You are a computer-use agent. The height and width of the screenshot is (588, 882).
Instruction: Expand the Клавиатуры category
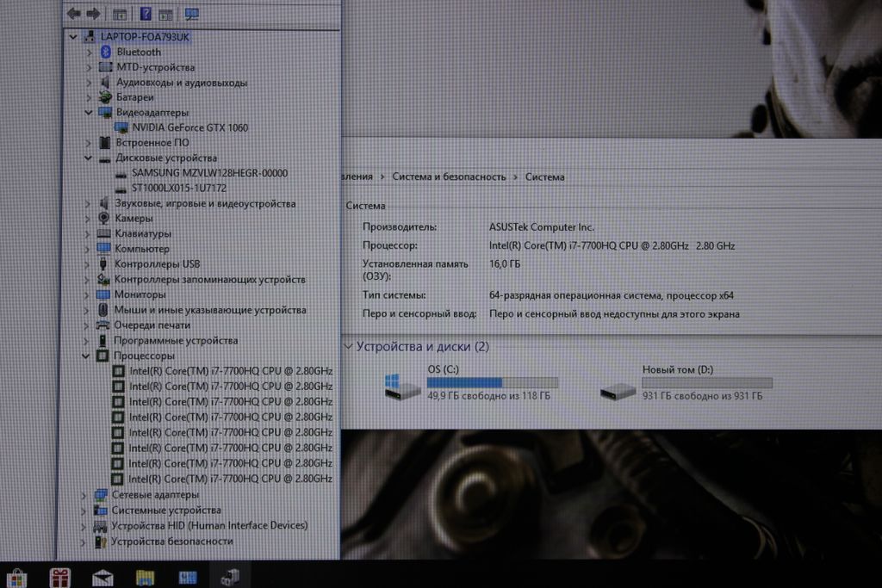(x=90, y=233)
